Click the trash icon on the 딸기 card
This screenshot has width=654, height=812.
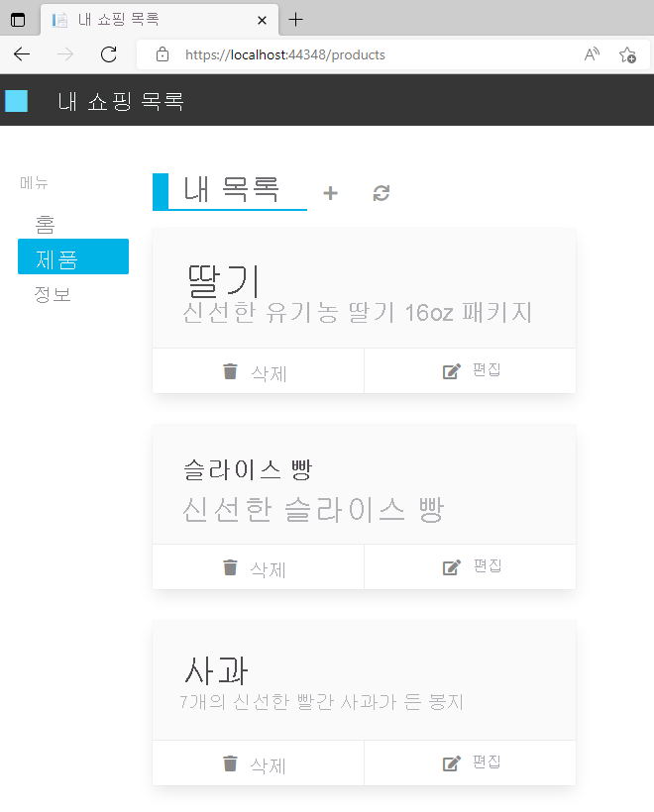pyautogui.click(x=230, y=371)
